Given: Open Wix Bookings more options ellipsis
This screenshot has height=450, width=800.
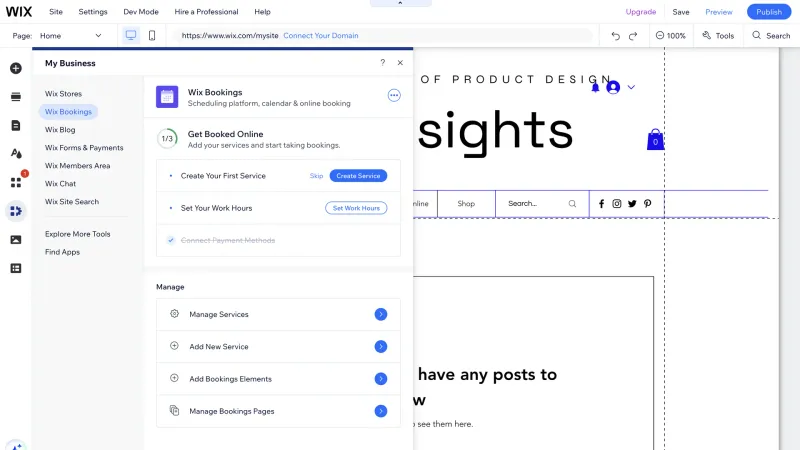Looking at the screenshot, I should (394, 95).
